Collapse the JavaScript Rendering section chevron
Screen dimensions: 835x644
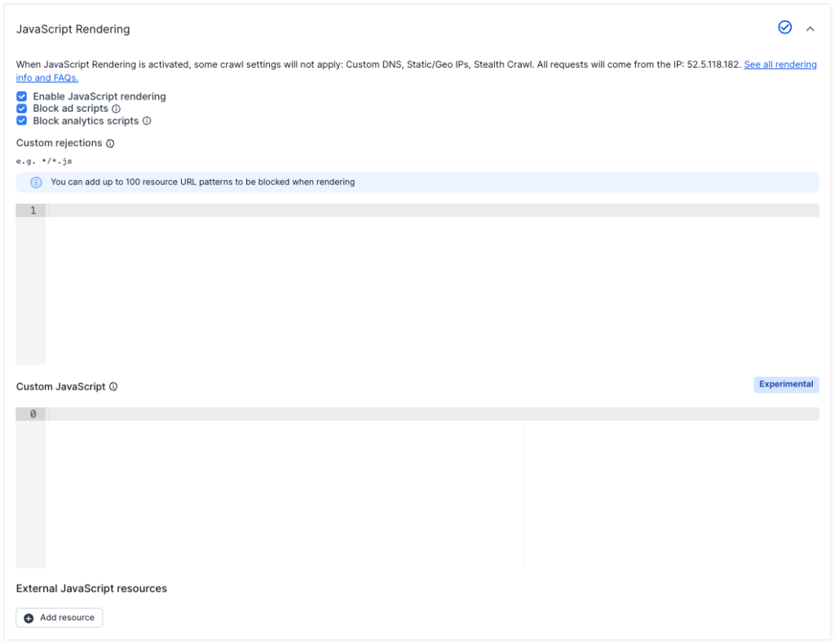(810, 29)
